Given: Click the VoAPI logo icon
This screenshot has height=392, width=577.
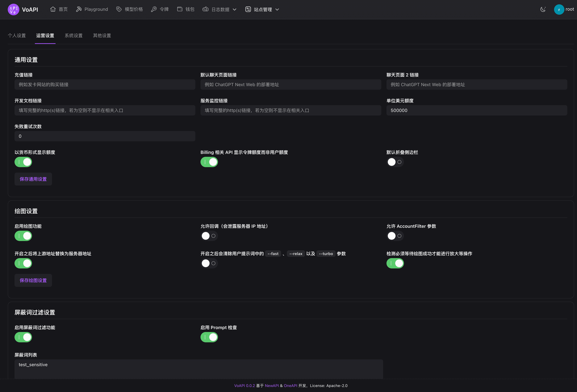Looking at the screenshot, I should (13, 9).
